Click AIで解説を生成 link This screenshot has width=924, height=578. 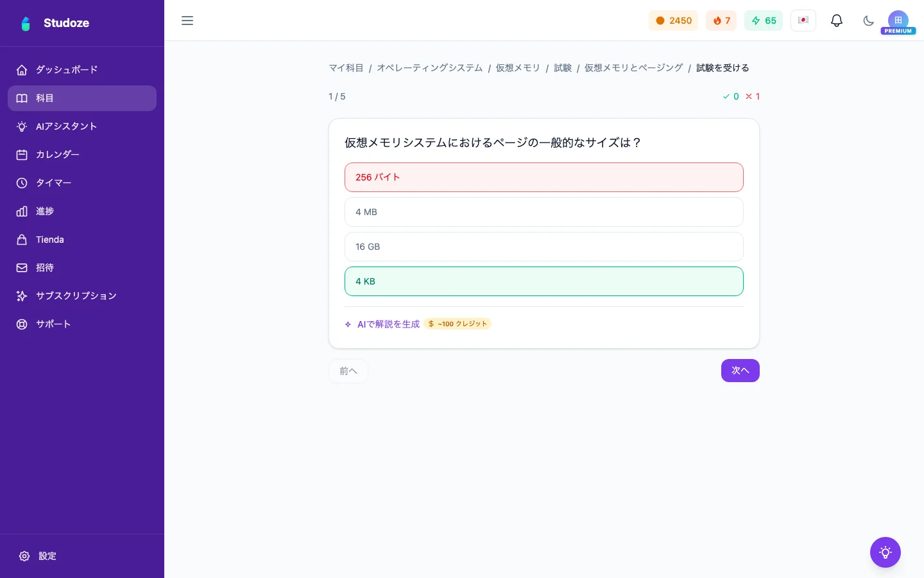382,324
